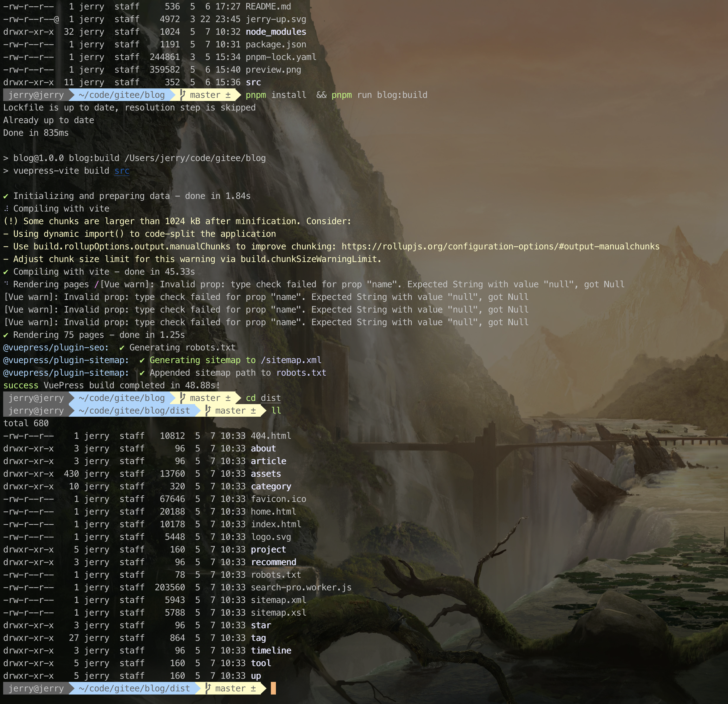728x704 pixels.
Task: Click checkmark next to 'Generating robots.txt'
Action: tap(122, 348)
